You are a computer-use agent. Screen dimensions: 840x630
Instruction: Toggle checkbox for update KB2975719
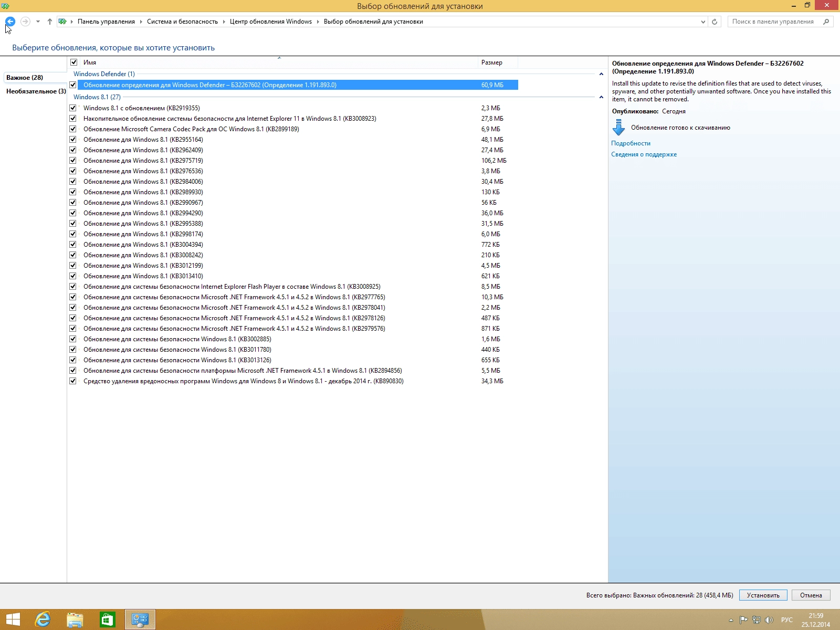tap(73, 160)
